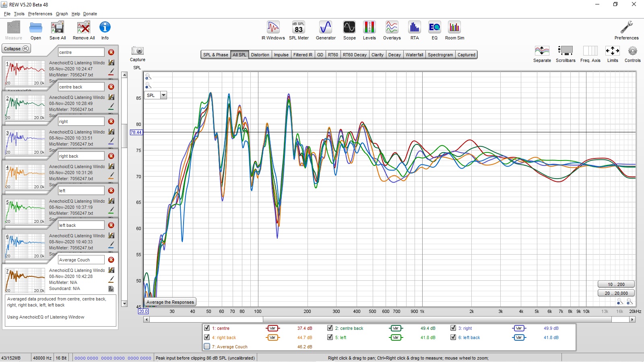Switch to the SPL & Phase tab
The image size is (644, 362).
216,55
